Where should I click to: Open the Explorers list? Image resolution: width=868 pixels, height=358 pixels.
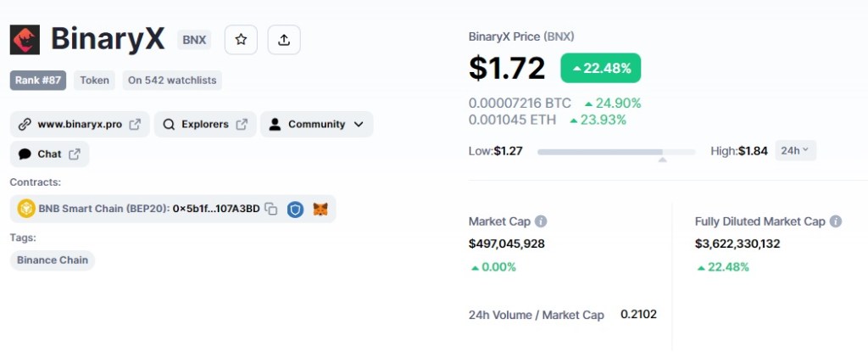pos(205,124)
